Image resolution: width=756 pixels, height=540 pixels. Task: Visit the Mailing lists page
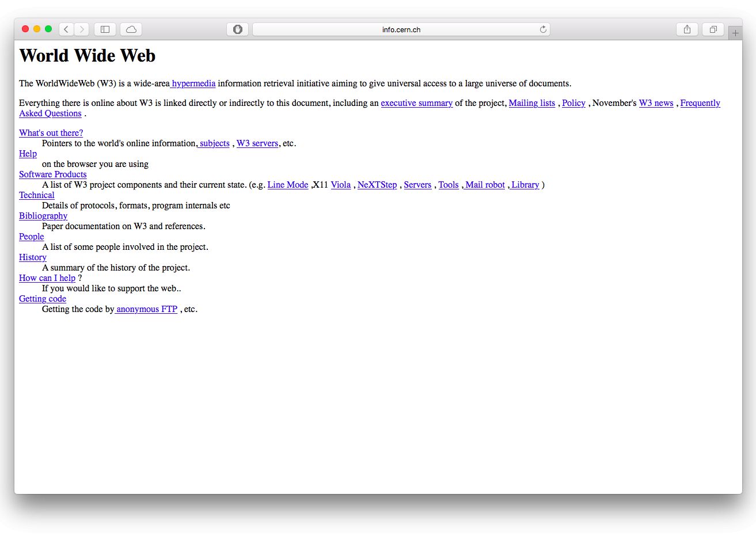point(531,103)
